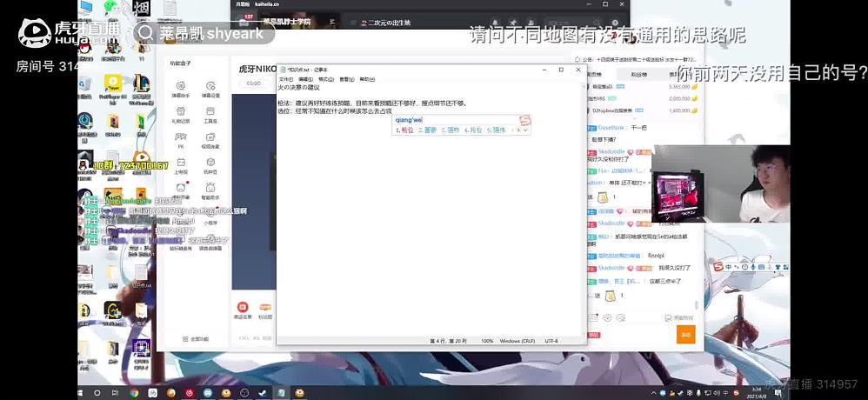Select IME candidate 1 枪位
The width and height of the screenshot is (868, 400).
pyautogui.click(x=405, y=130)
